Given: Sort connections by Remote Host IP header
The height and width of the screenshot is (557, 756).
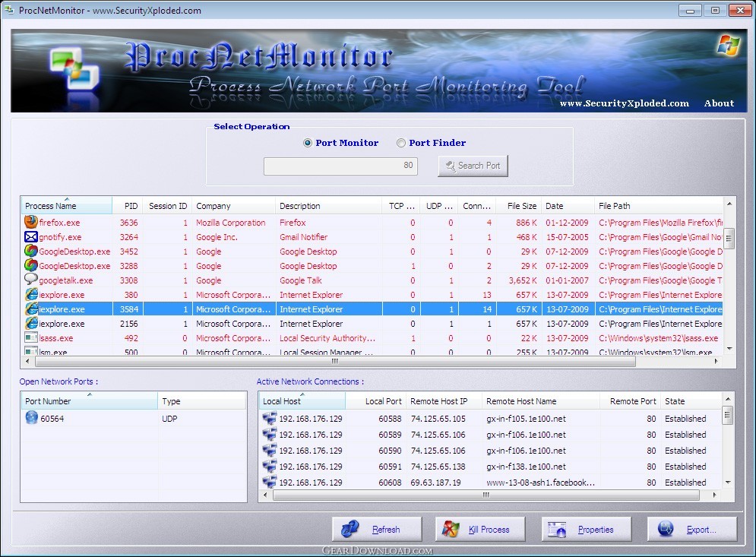Looking at the screenshot, I should click(x=444, y=400).
